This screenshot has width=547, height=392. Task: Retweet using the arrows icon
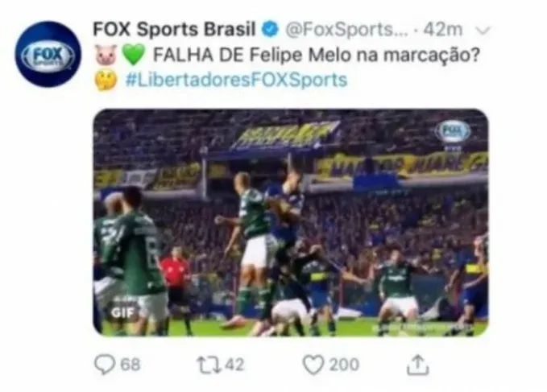[x=209, y=365]
